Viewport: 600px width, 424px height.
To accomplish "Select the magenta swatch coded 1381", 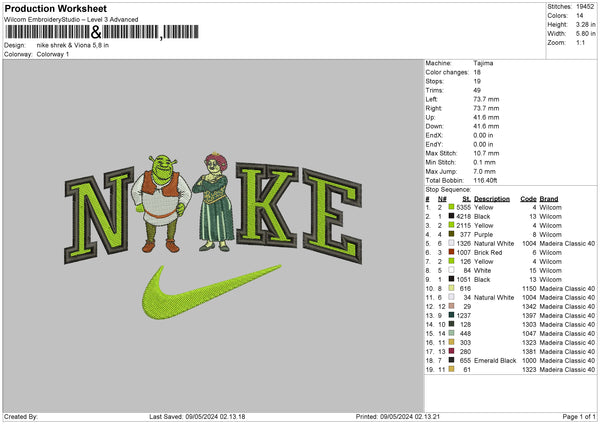I will tap(451, 351).
